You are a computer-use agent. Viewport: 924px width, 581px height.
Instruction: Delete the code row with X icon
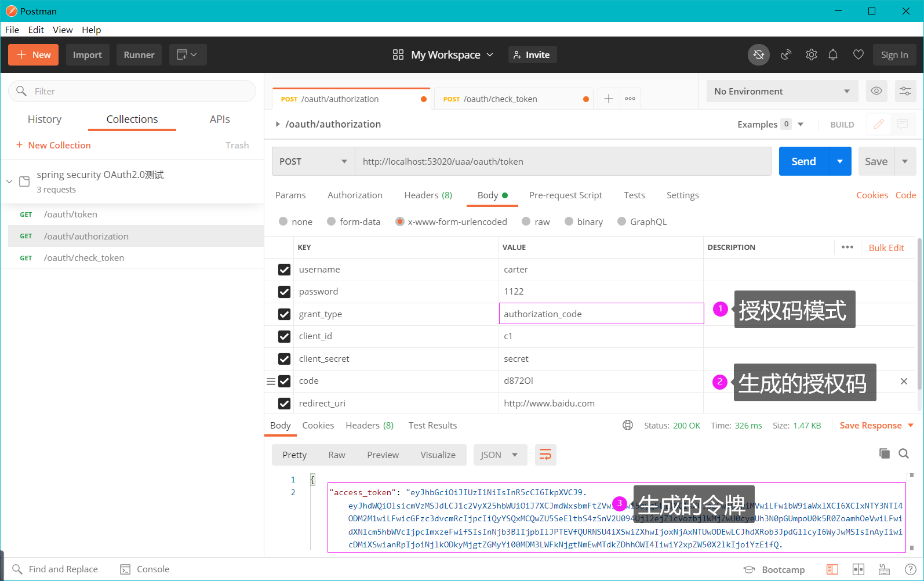pyautogui.click(x=904, y=381)
